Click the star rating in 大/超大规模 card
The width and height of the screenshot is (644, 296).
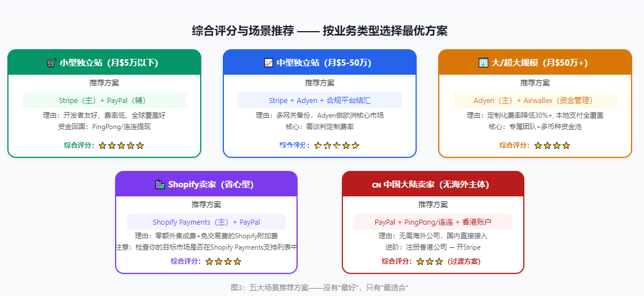pos(552,145)
